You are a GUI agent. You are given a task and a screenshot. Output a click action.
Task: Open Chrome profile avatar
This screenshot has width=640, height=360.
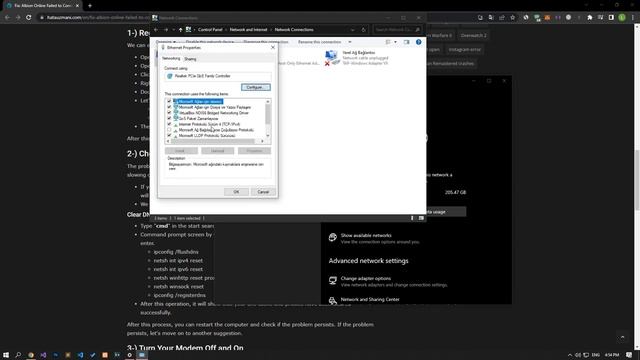coord(622,18)
